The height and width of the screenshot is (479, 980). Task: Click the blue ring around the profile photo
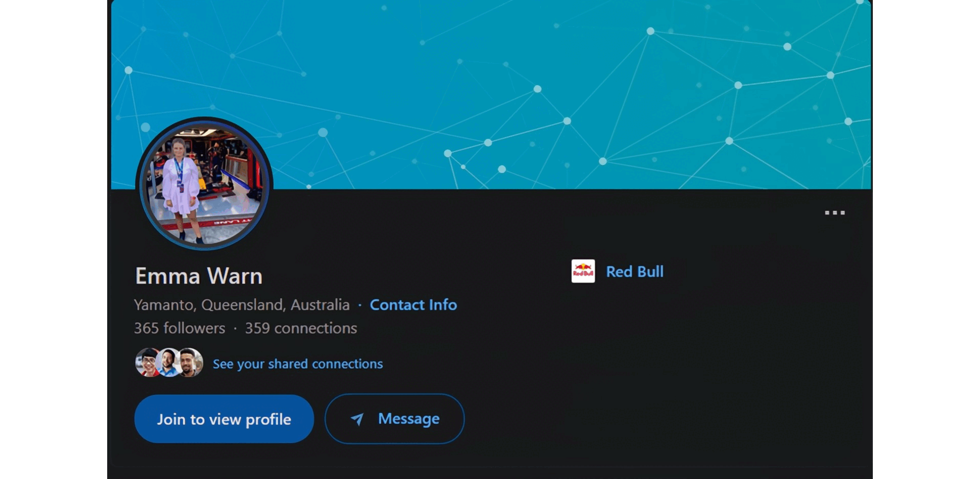point(204,248)
